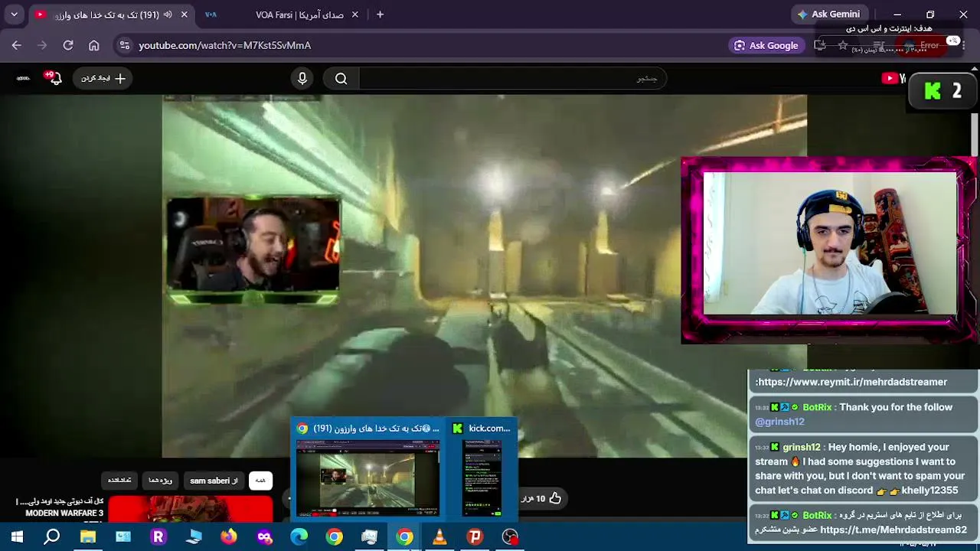Like the video with thumbs up
980x551 pixels.
point(555,498)
